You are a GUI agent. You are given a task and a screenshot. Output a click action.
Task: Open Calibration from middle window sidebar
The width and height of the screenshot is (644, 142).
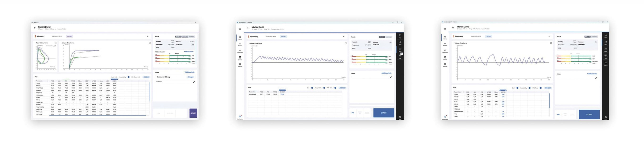pyautogui.click(x=240, y=51)
